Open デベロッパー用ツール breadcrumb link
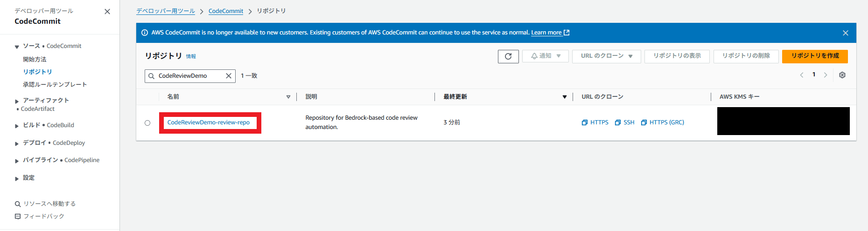 (166, 11)
